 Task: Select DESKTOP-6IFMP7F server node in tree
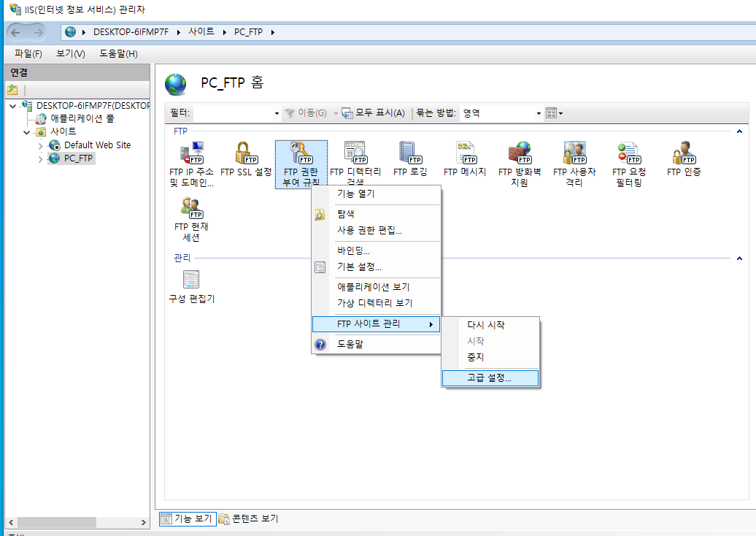[93, 106]
